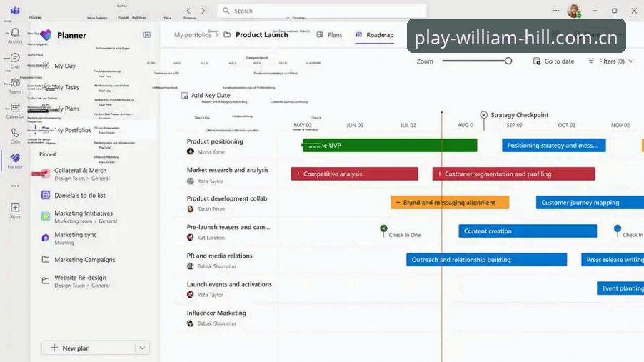644x362 pixels.
Task: Open Calls in the Teams rail
Action: [x=15, y=136]
